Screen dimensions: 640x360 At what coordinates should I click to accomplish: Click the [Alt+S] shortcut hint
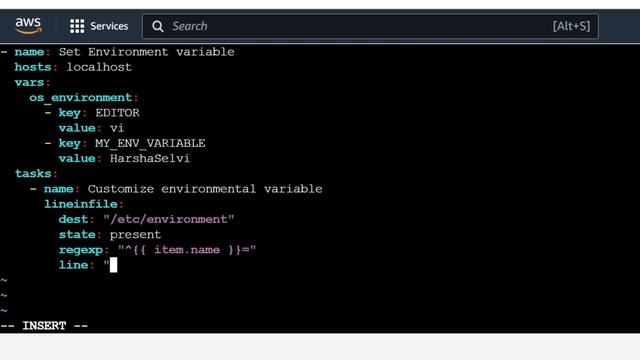pos(571,26)
